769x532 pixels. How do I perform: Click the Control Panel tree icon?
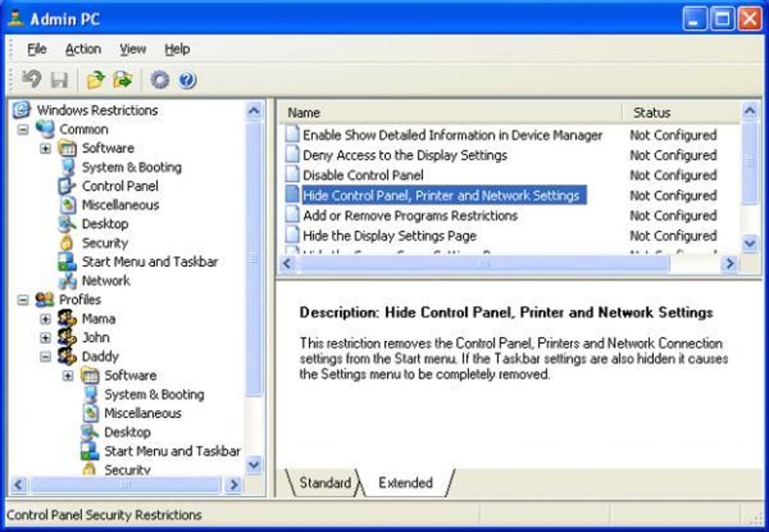click(x=67, y=186)
